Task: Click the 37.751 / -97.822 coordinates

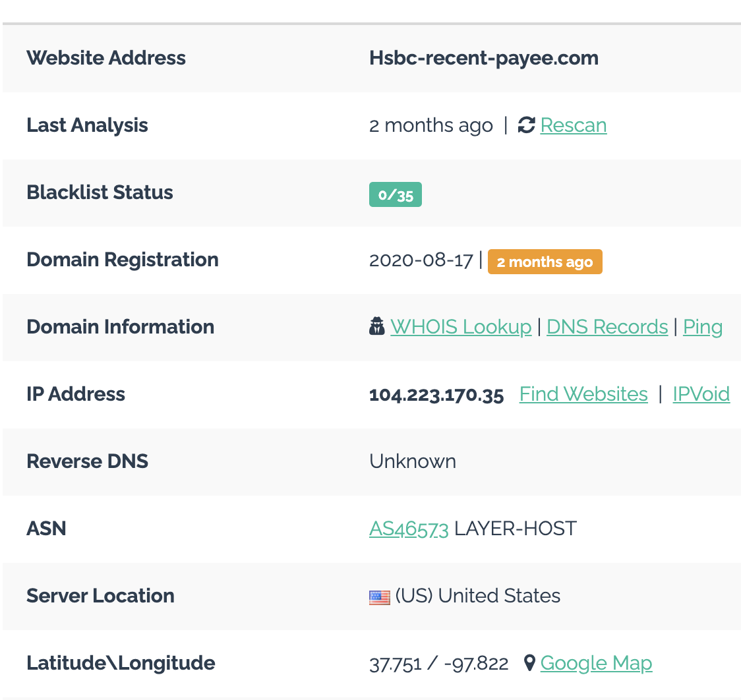Action: tap(439, 664)
